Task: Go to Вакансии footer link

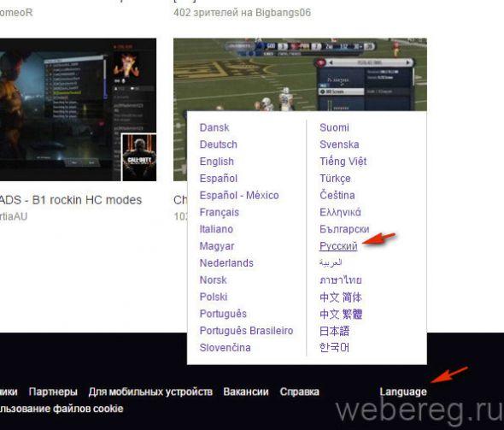Action: click(x=246, y=392)
